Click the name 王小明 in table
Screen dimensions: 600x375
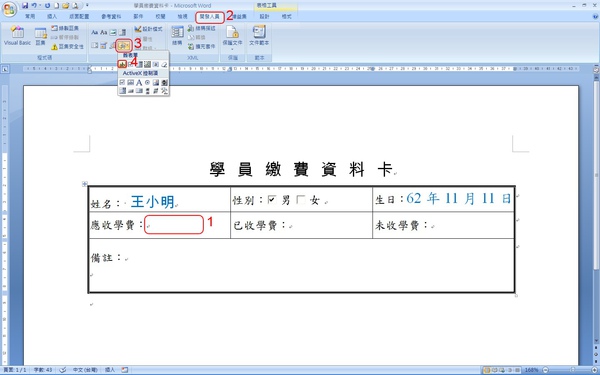click(152, 201)
